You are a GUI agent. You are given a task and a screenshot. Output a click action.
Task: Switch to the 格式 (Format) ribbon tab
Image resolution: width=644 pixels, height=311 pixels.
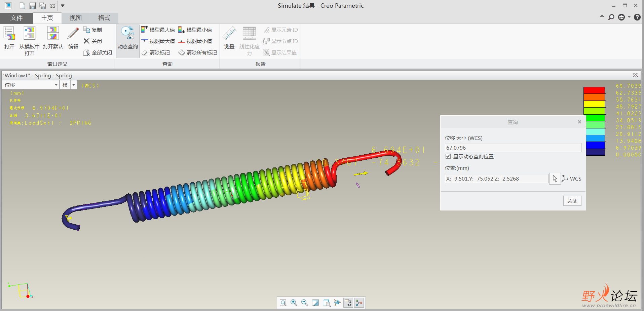click(104, 18)
